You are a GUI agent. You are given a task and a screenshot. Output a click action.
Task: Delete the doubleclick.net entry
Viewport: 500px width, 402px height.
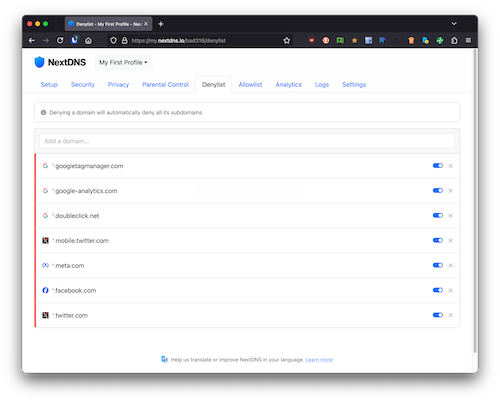[x=450, y=215]
